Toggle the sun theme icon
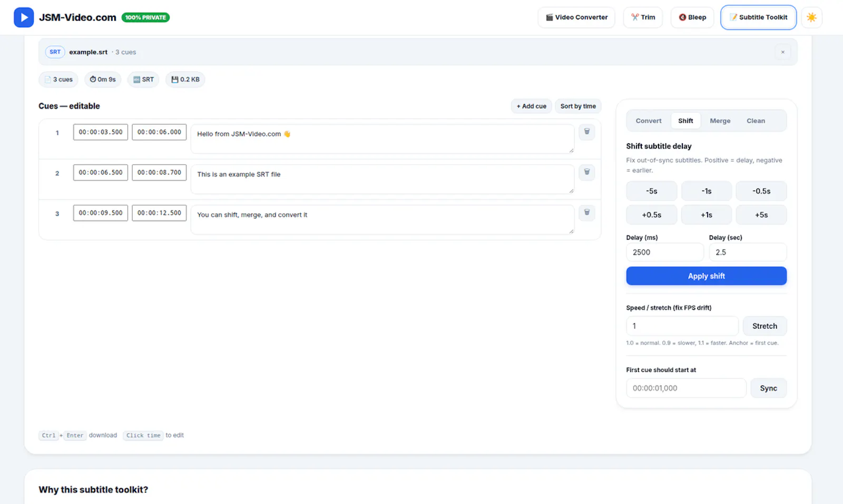This screenshot has width=843, height=504. click(811, 17)
